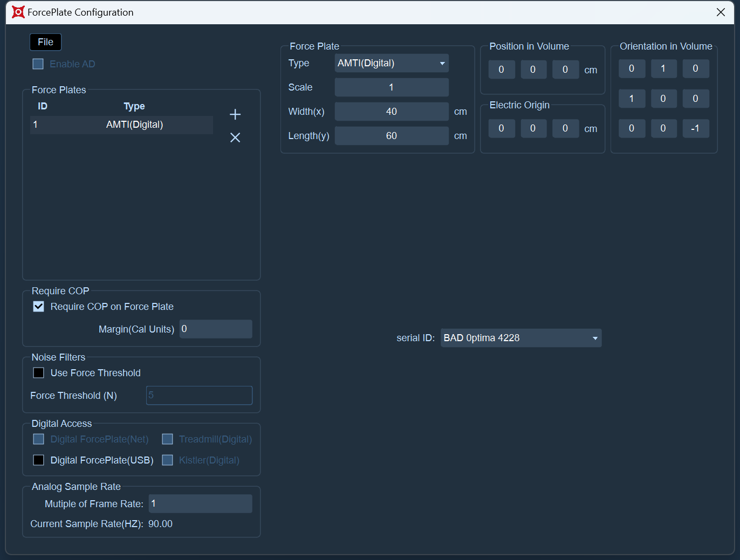The height and width of the screenshot is (560, 740).
Task: Open the force plate Type dropdown
Action: tap(392, 63)
